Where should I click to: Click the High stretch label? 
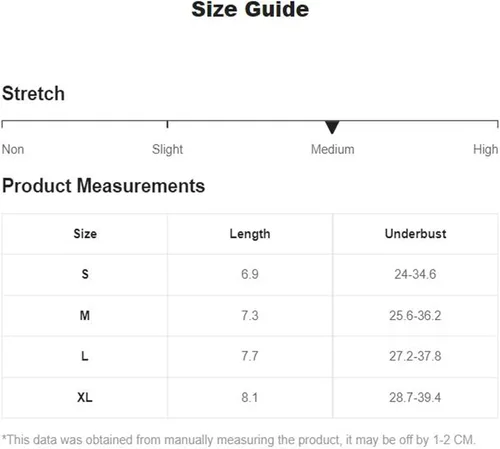click(486, 149)
